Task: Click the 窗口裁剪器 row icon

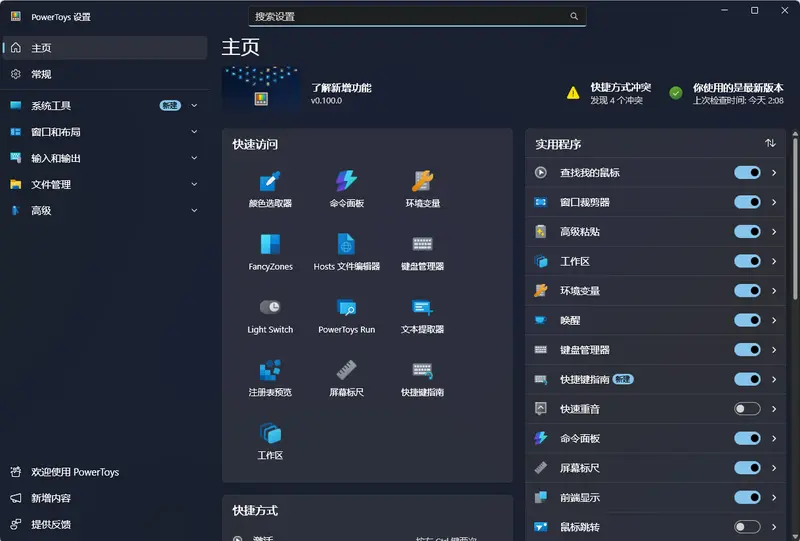Action: point(540,202)
